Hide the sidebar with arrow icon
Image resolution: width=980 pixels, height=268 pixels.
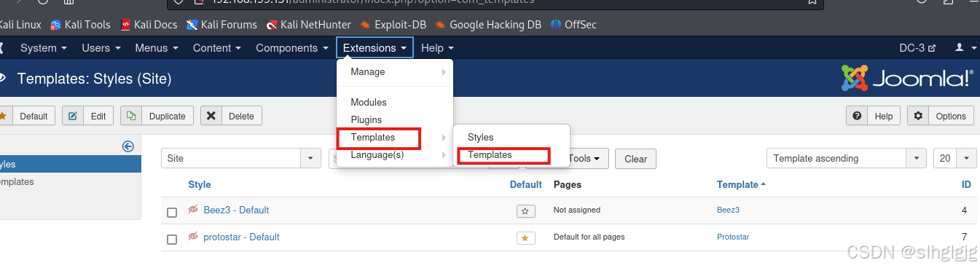tap(128, 146)
